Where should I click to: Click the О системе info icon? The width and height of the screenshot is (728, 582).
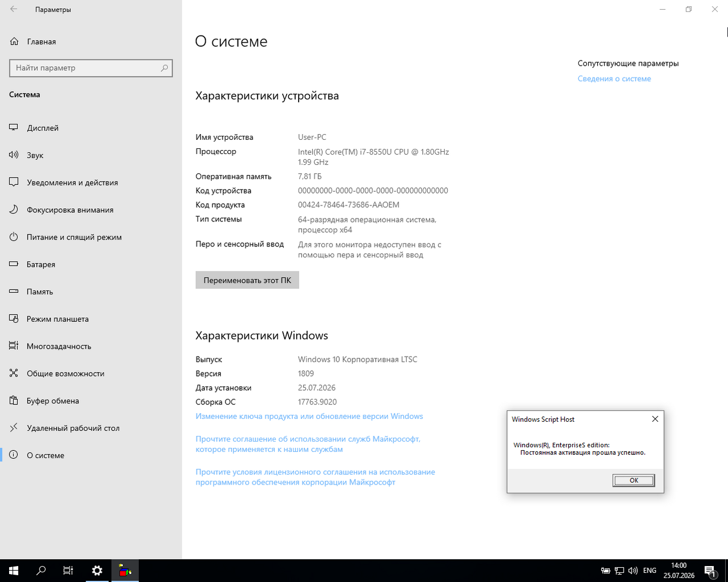pyautogui.click(x=14, y=455)
